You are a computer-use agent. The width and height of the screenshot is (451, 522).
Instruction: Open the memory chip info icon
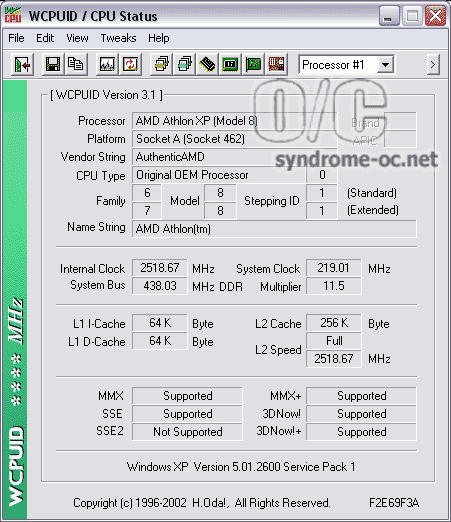click(x=207, y=64)
